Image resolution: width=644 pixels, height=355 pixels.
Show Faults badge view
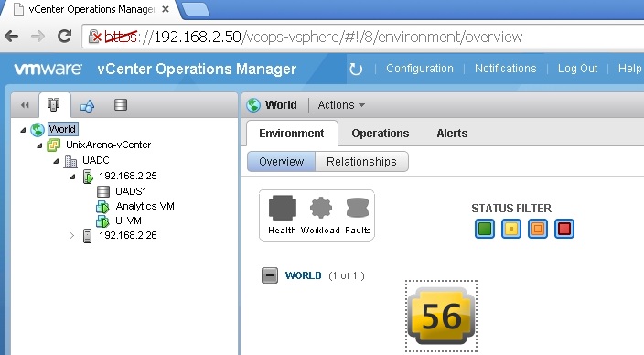pyautogui.click(x=358, y=215)
